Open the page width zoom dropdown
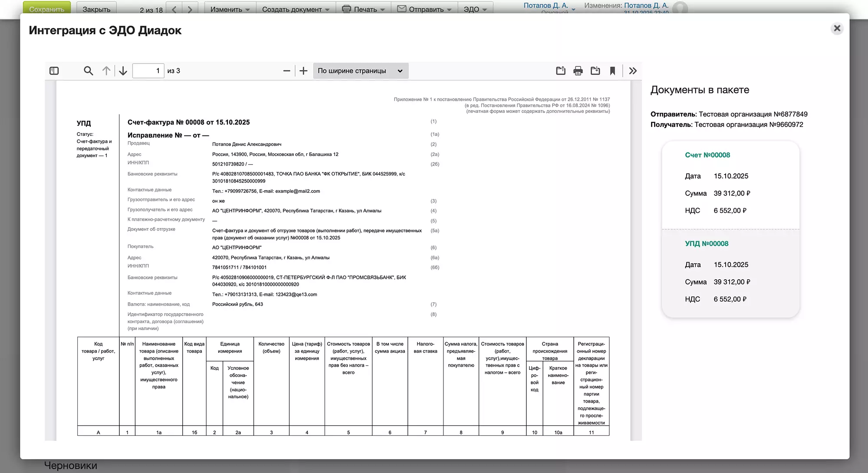 (x=360, y=71)
